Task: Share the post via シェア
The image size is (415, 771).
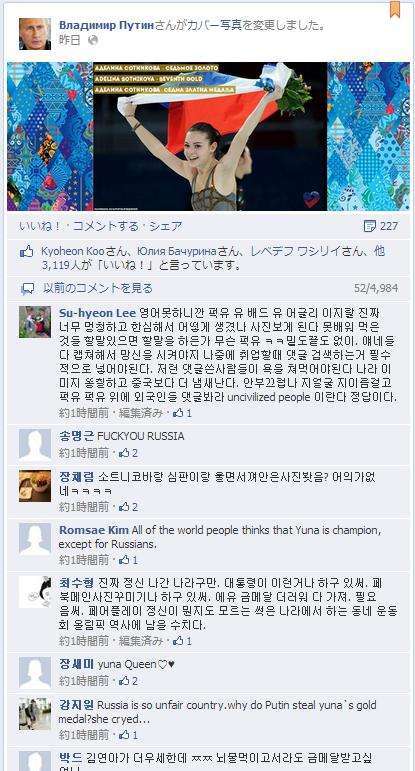Action: [166, 226]
